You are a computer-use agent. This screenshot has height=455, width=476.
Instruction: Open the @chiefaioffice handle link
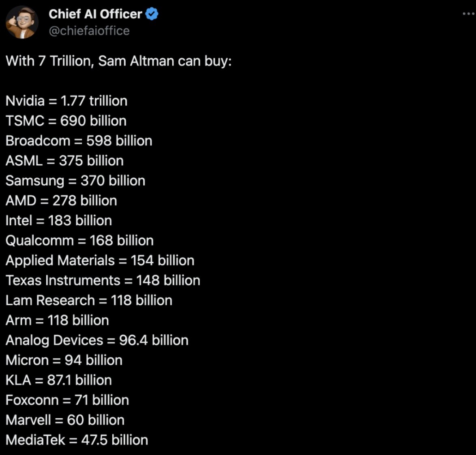89,31
